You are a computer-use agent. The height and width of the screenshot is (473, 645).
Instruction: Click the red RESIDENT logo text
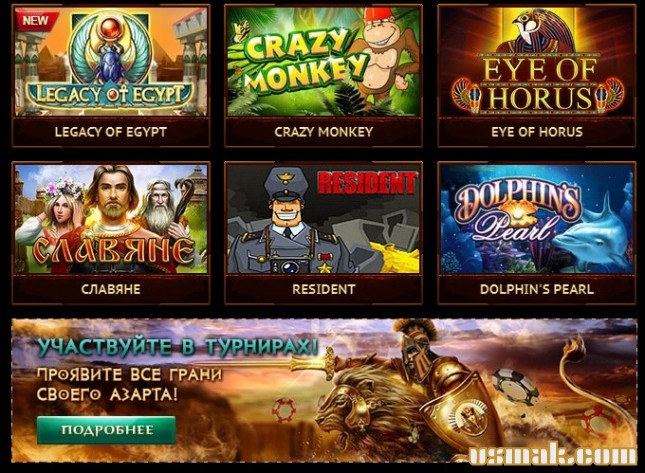(x=367, y=183)
